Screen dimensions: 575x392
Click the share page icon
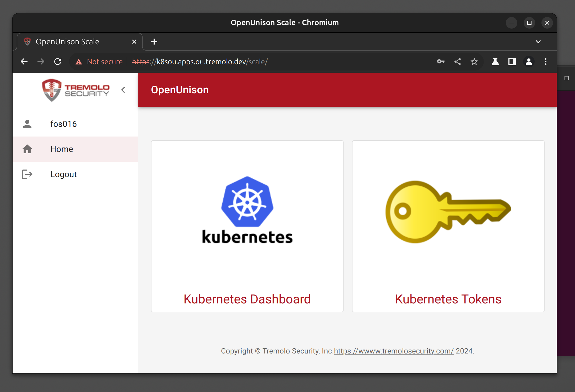click(458, 62)
